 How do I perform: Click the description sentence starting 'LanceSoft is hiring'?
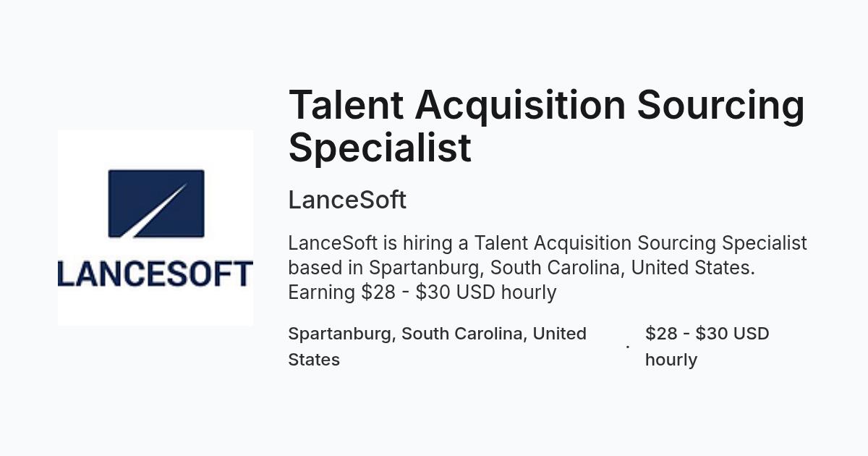click(548, 243)
